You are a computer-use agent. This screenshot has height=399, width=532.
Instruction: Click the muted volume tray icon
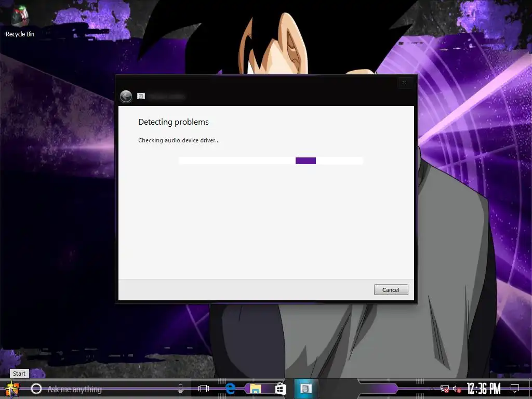[457, 389]
